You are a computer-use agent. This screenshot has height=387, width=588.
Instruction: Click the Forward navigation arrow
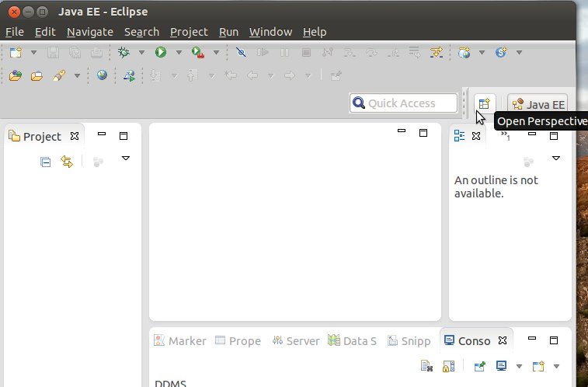(290, 75)
